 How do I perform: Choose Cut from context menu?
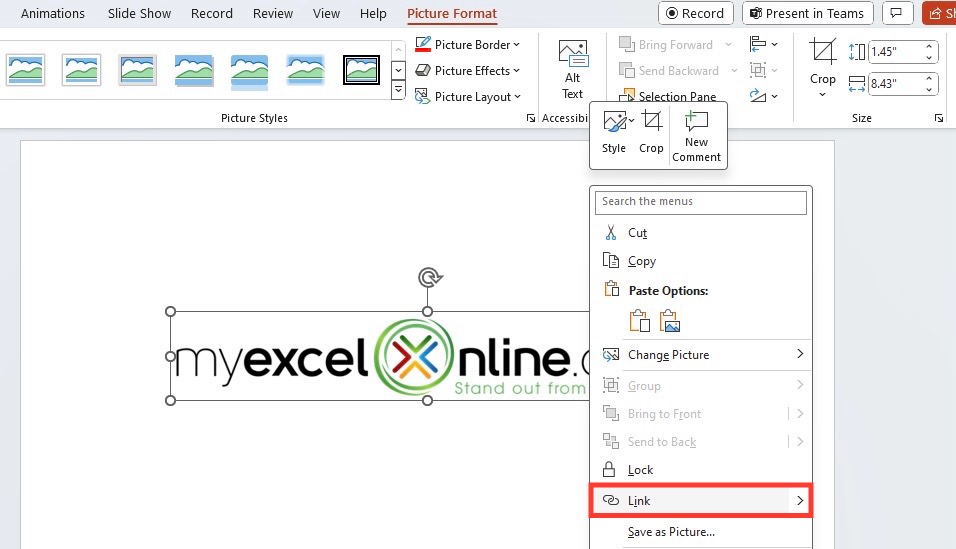[x=701, y=233]
